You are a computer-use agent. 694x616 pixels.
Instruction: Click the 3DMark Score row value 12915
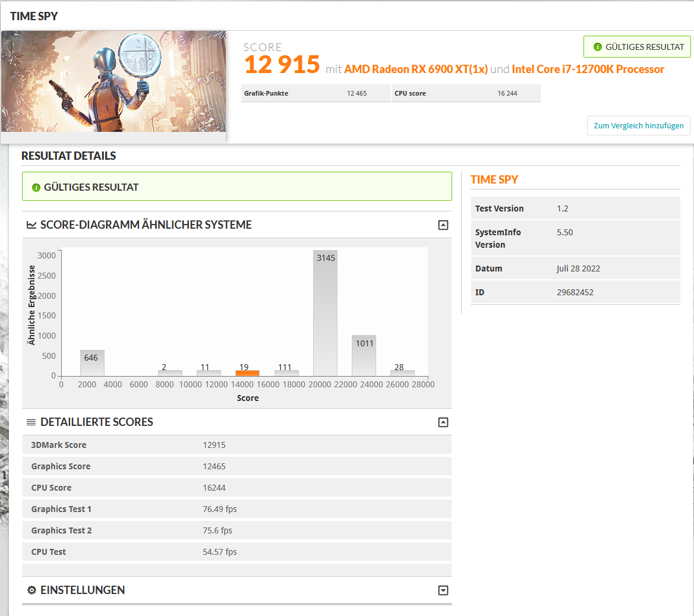coord(214,445)
